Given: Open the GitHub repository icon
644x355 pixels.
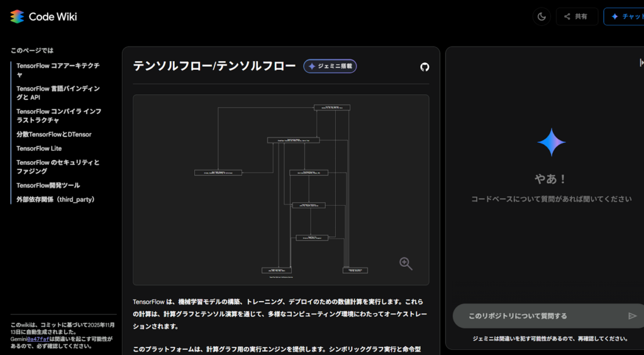Looking at the screenshot, I should click(425, 67).
